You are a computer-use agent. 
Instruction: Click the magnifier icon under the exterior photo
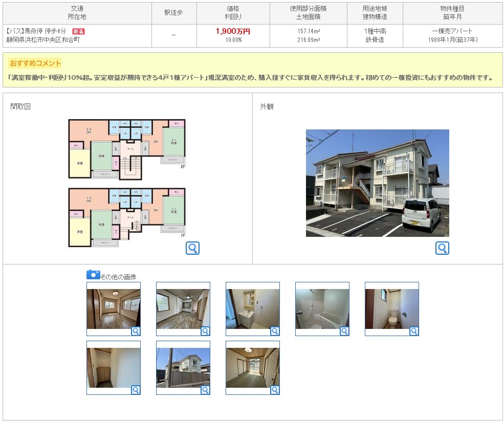click(442, 248)
